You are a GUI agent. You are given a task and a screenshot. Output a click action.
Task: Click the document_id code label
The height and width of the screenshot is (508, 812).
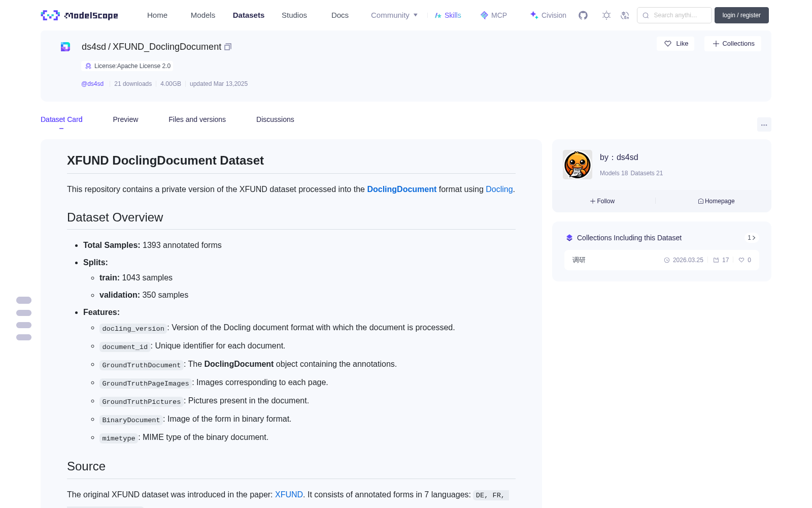coord(125,346)
